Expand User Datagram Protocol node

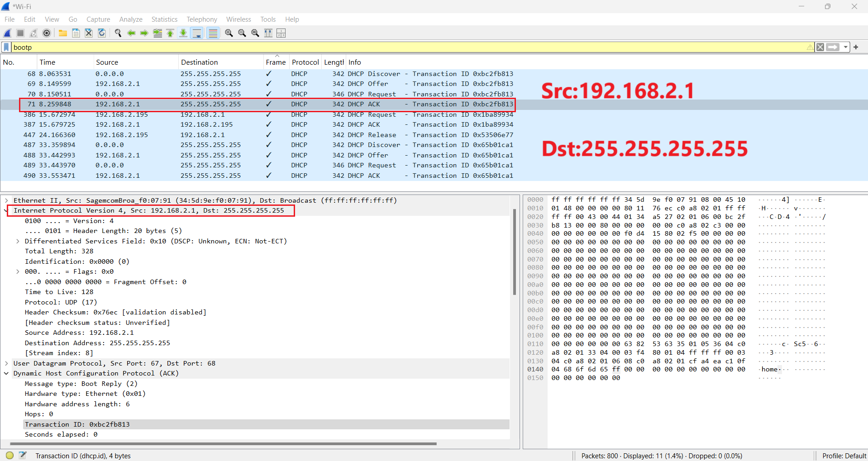click(6, 363)
